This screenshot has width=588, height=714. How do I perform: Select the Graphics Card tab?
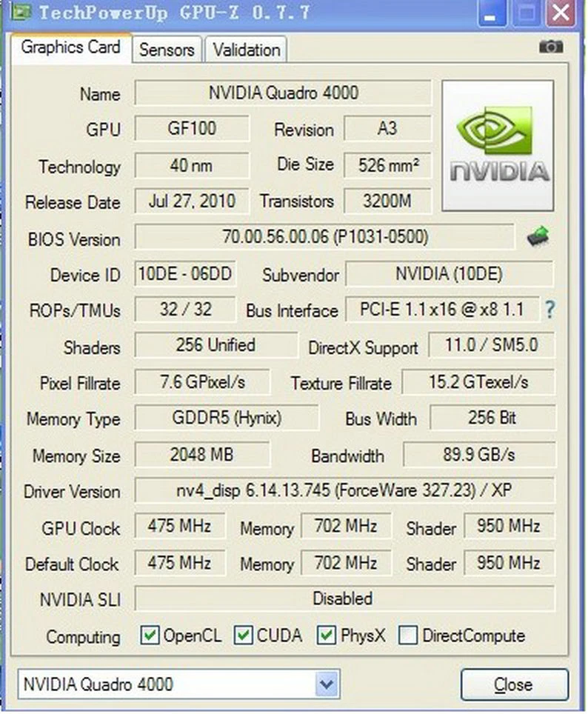point(70,47)
